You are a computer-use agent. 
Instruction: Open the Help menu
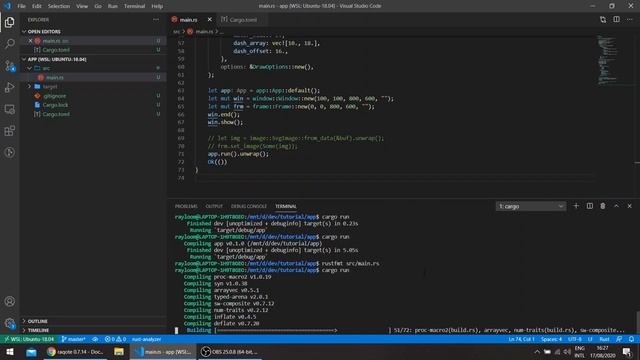tap(157, 6)
